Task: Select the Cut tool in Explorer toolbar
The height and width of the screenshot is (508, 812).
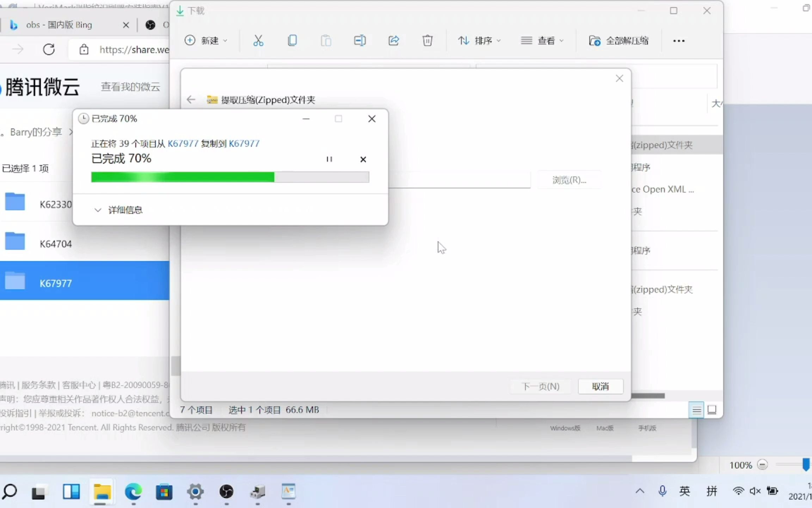Action: point(258,40)
